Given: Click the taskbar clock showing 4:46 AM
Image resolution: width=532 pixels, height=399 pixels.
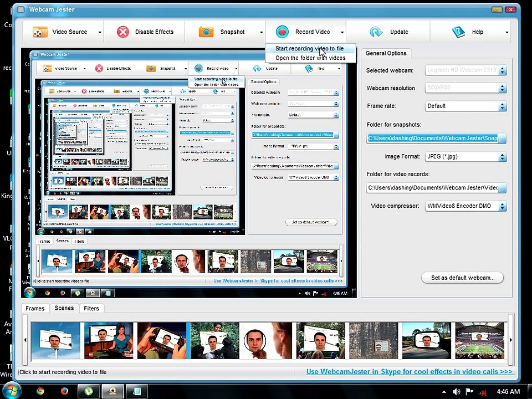Looking at the screenshot, I should [508, 392].
